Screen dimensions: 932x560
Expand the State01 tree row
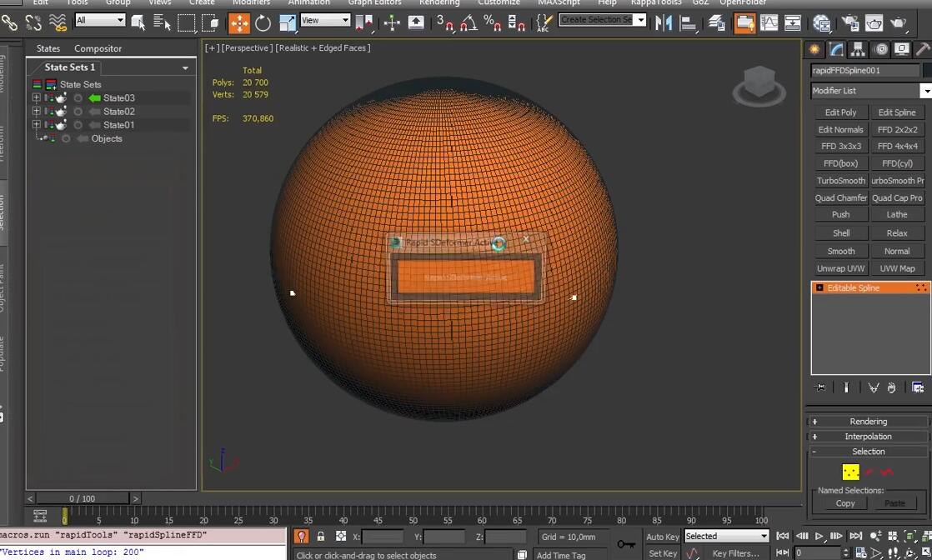click(36, 125)
